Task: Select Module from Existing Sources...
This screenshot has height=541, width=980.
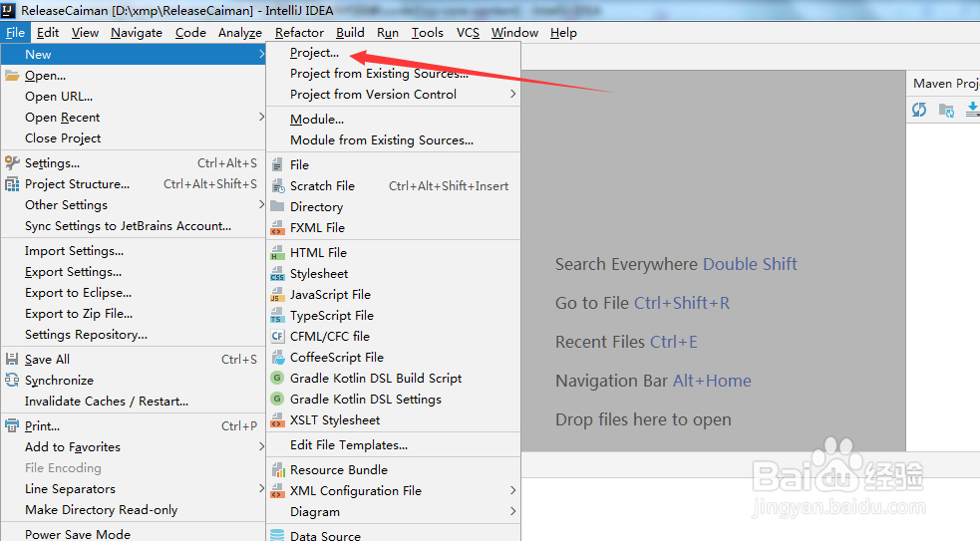Action: tap(394, 140)
